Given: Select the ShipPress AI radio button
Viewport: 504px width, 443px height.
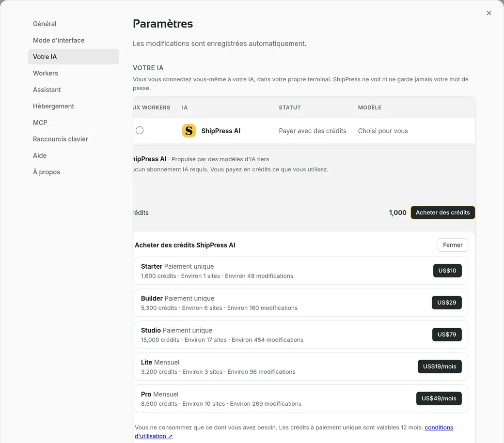Looking at the screenshot, I should coord(140,130).
